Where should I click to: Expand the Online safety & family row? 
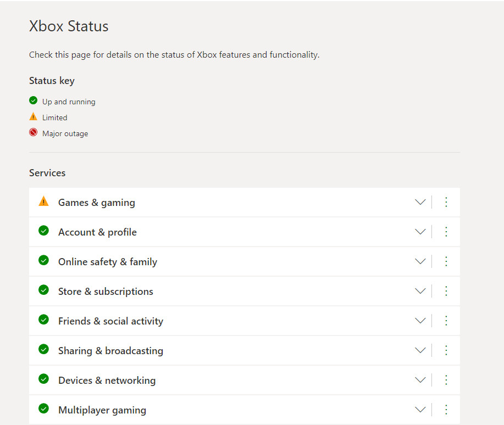420,261
